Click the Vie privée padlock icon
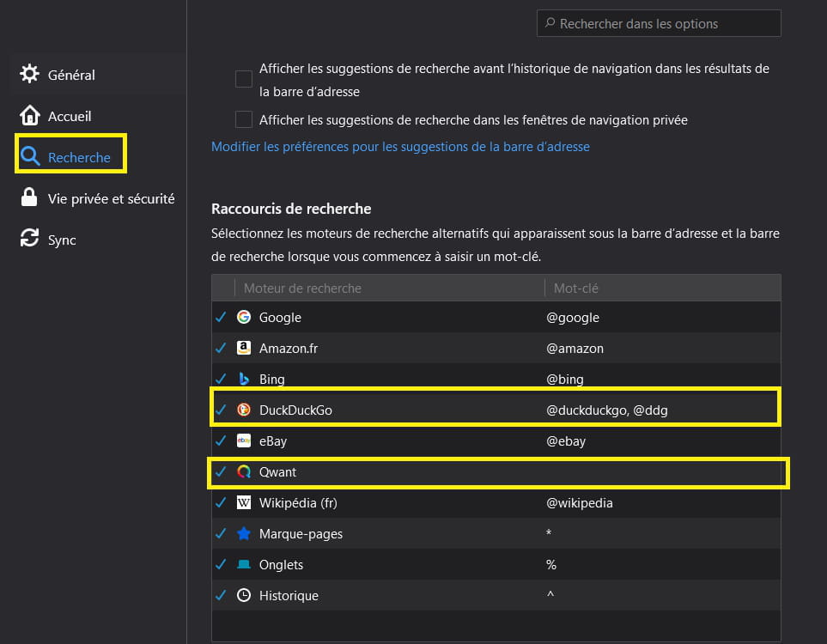 coord(29,197)
